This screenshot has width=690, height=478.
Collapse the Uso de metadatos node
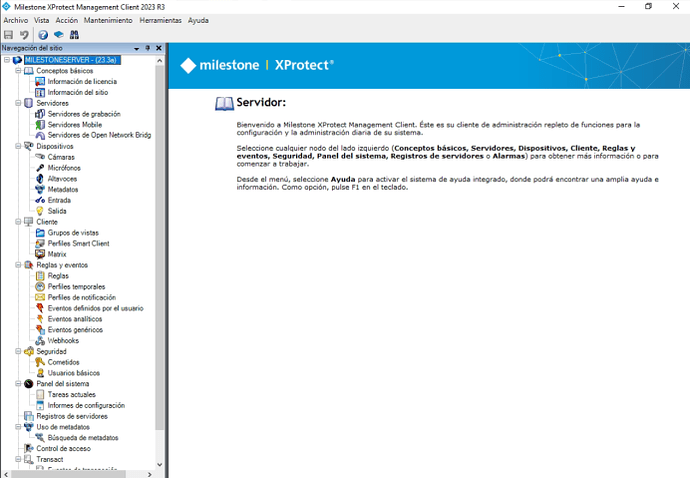(18, 427)
